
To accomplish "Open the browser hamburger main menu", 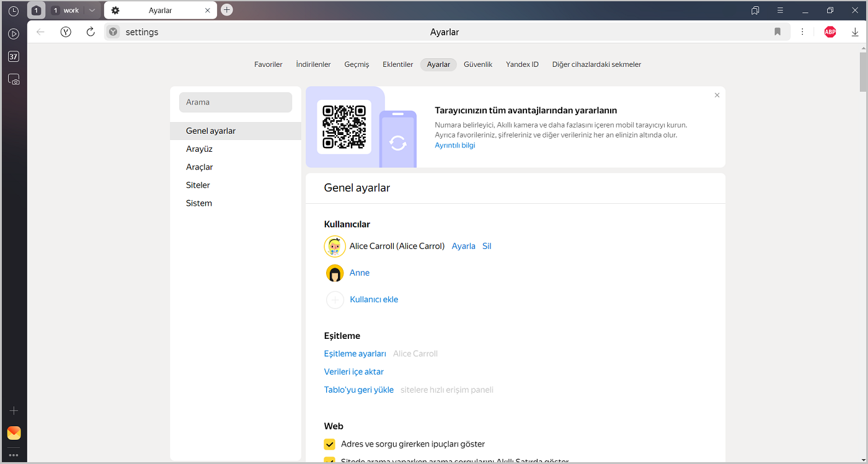I will click(780, 11).
